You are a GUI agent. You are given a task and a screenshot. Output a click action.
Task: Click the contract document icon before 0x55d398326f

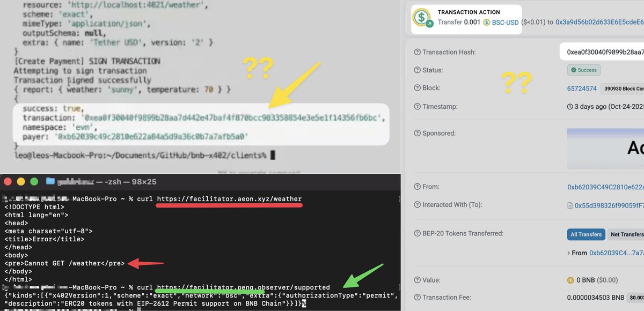tap(570, 205)
